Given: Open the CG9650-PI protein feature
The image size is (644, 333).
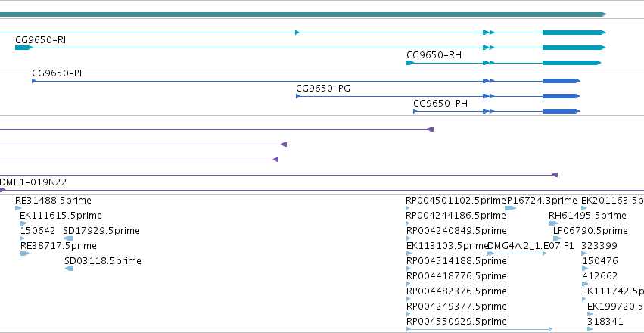Looking at the screenshot, I should [306, 81].
